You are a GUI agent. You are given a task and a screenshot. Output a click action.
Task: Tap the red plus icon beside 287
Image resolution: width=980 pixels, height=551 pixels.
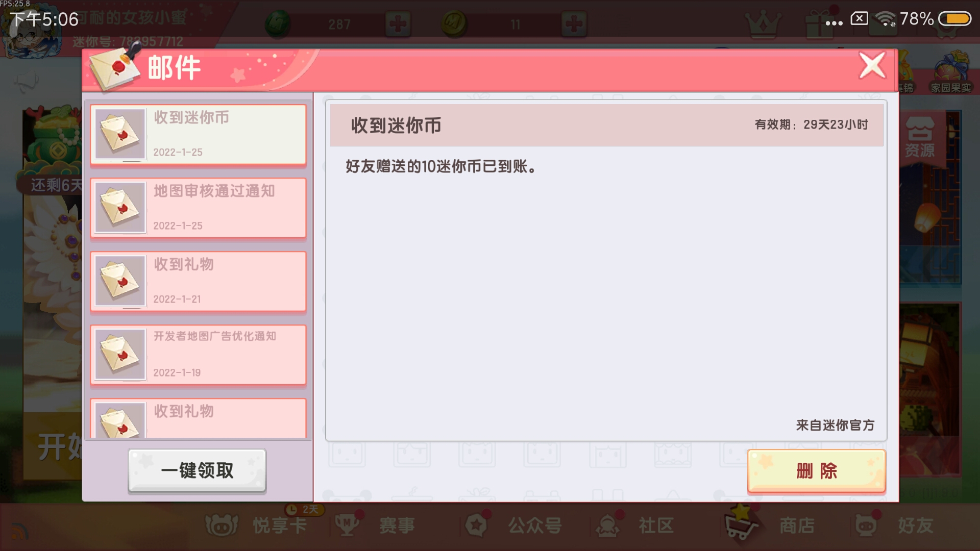coord(398,23)
